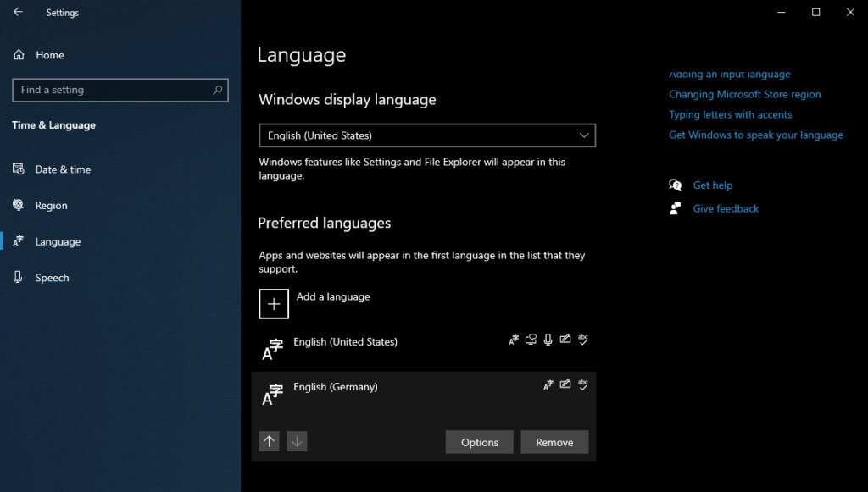
Task: Click inside the Find a setting search box
Action: (x=120, y=90)
